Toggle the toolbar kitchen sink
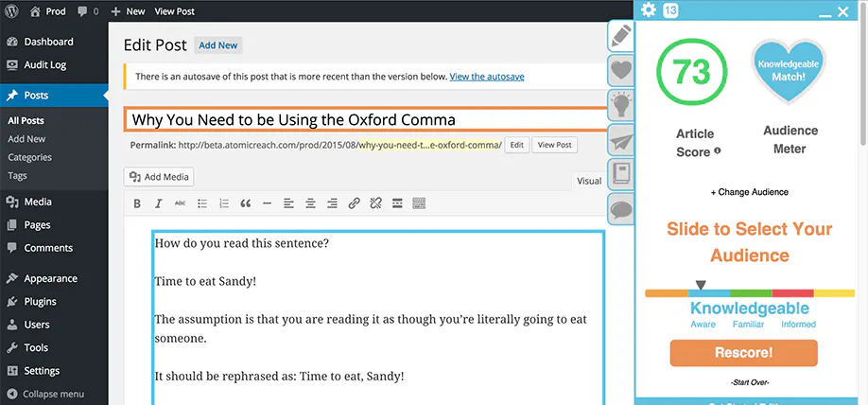This screenshot has width=868, height=405. pyautogui.click(x=419, y=203)
